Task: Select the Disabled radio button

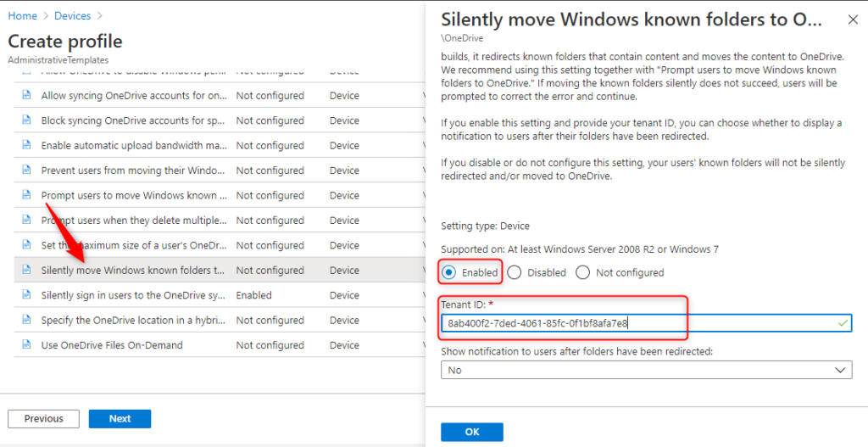Action: (x=515, y=272)
